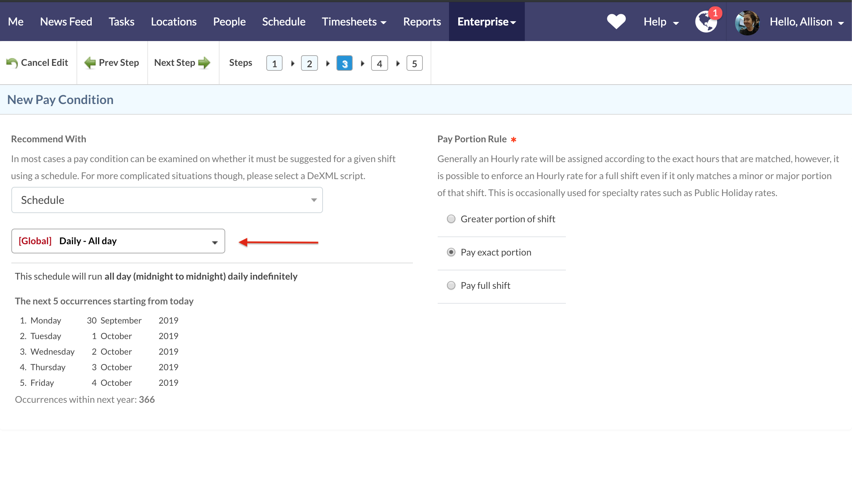Screen dimensions: 852x504
Task: Click the News Feed link
Action: 66,22
